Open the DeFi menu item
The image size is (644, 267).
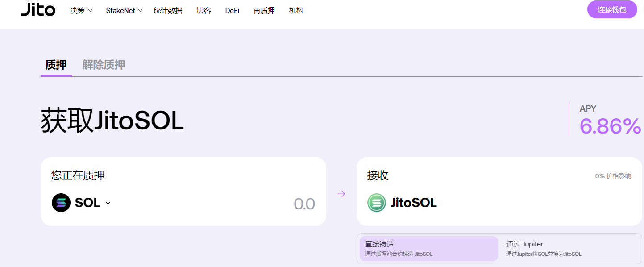pos(232,10)
